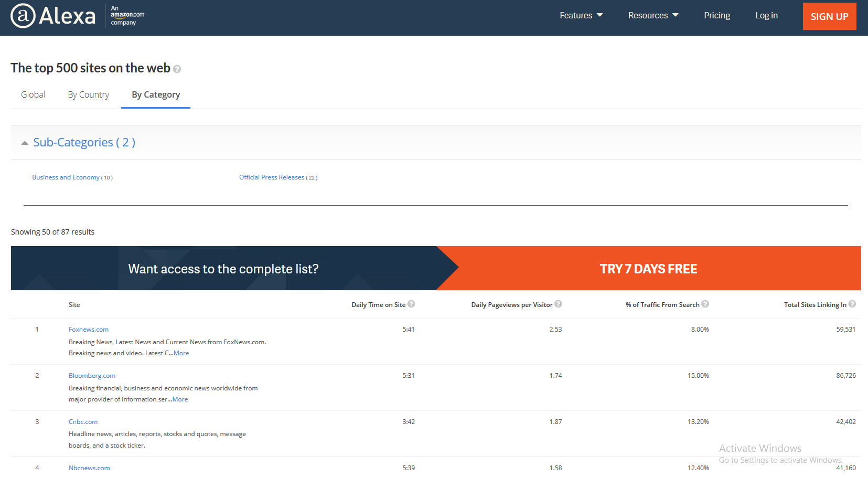Image resolution: width=868 pixels, height=477 pixels.
Task: Open Official Press Releases sub-category
Action: point(272,177)
